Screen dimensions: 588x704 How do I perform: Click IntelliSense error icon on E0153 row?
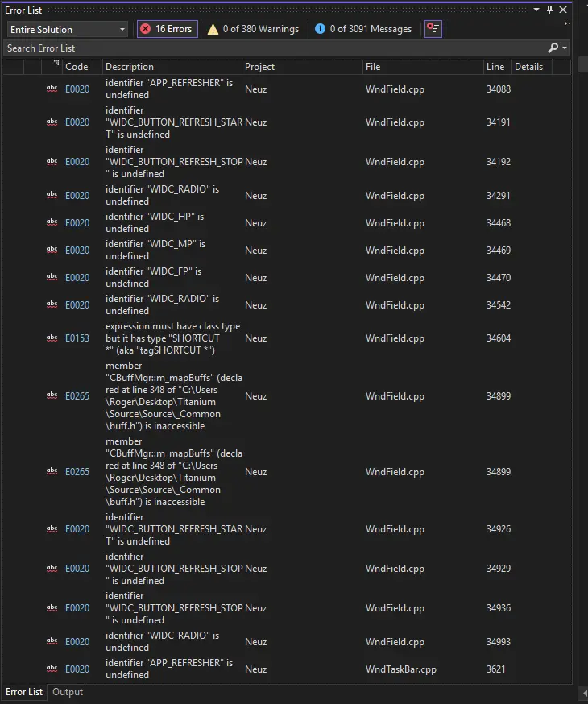[x=52, y=338]
